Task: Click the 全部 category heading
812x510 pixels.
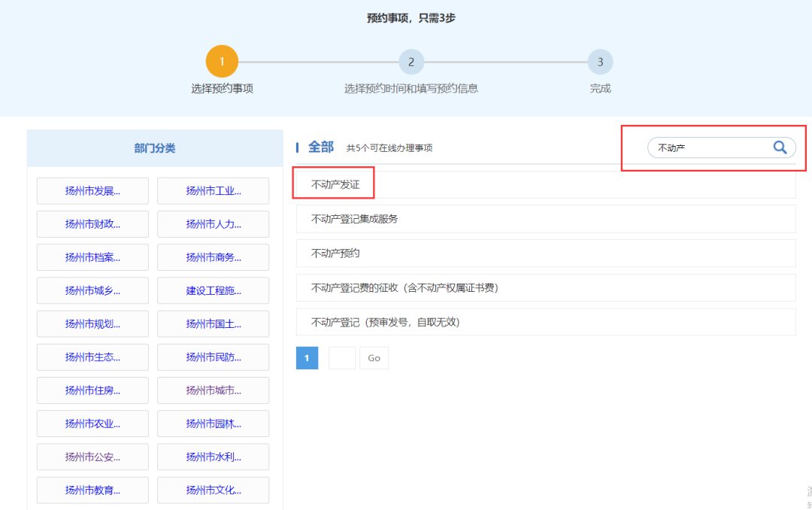Action: 320,147
